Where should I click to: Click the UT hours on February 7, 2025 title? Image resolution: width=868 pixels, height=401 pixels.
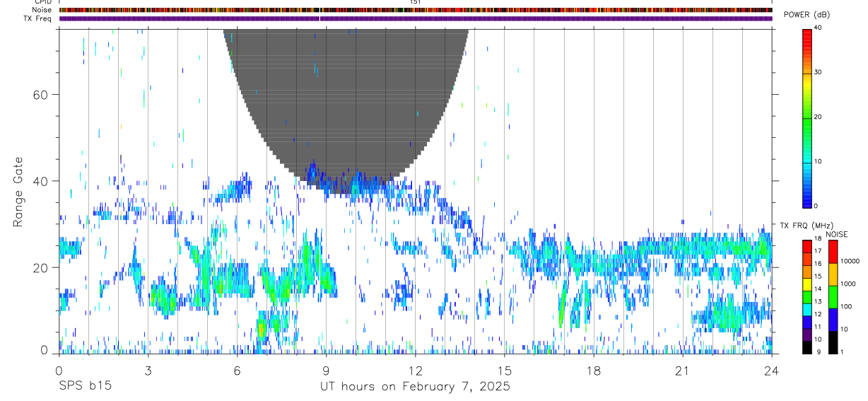point(414,387)
